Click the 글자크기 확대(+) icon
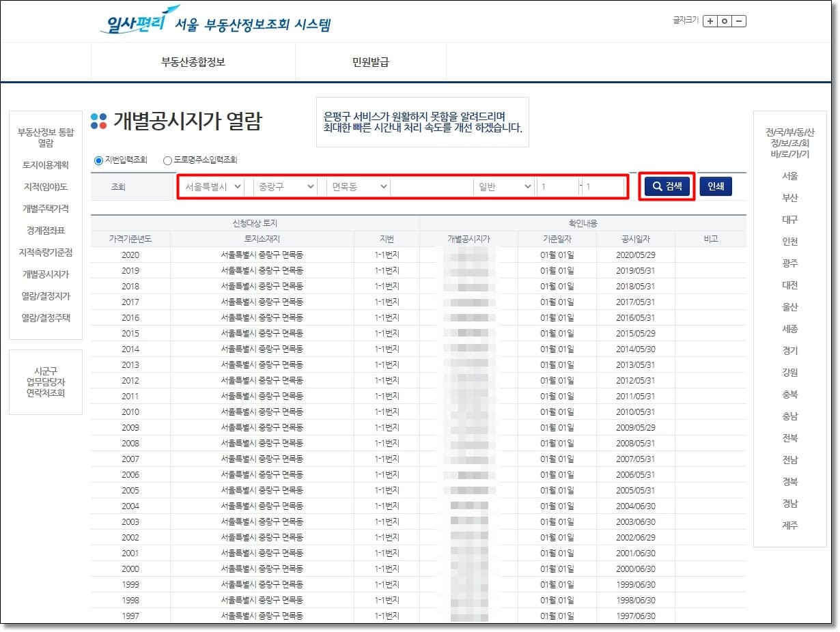The width and height of the screenshot is (840, 632). (x=711, y=21)
